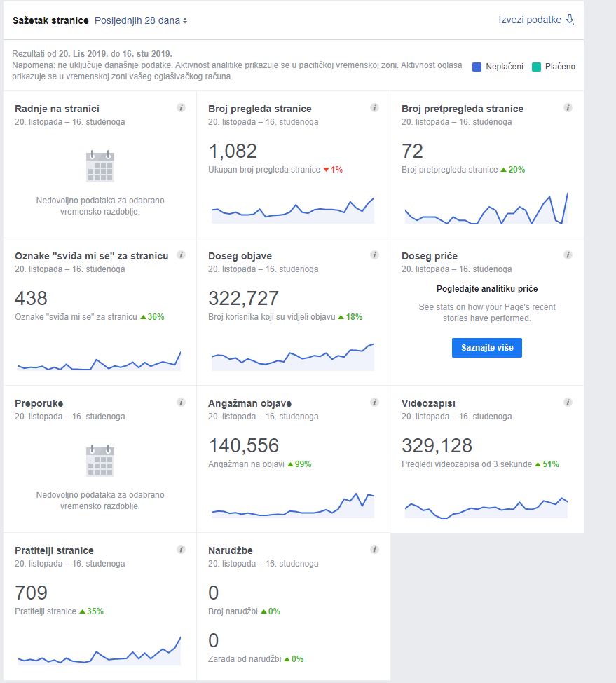
Task: Click the Saznajte više button
Action: (x=487, y=348)
